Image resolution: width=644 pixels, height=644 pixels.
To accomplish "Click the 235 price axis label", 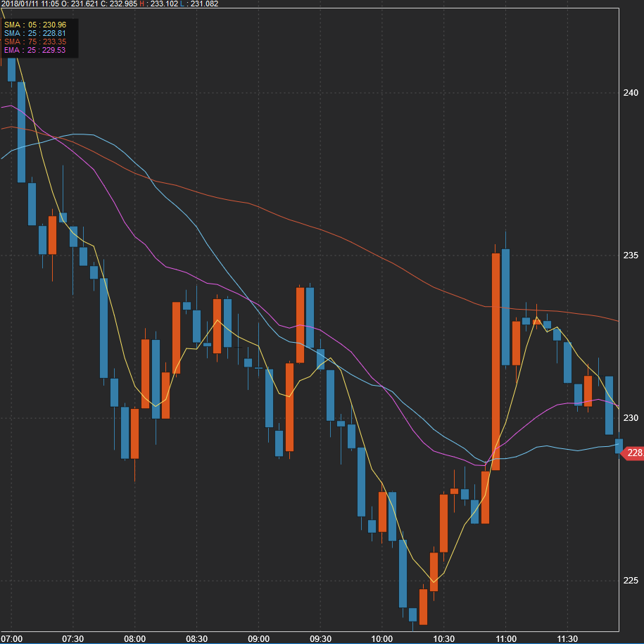I will [x=631, y=255].
